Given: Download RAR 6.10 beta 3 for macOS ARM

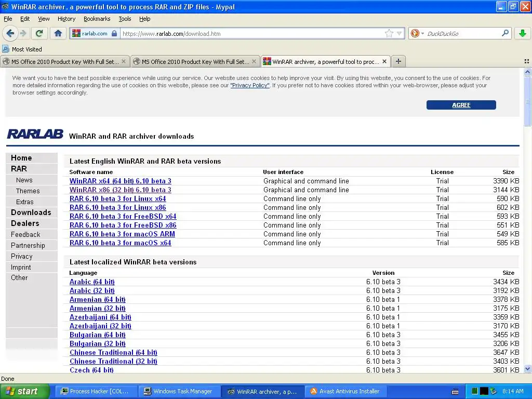Looking at the screenshot, I should click(x=122, y=234).
